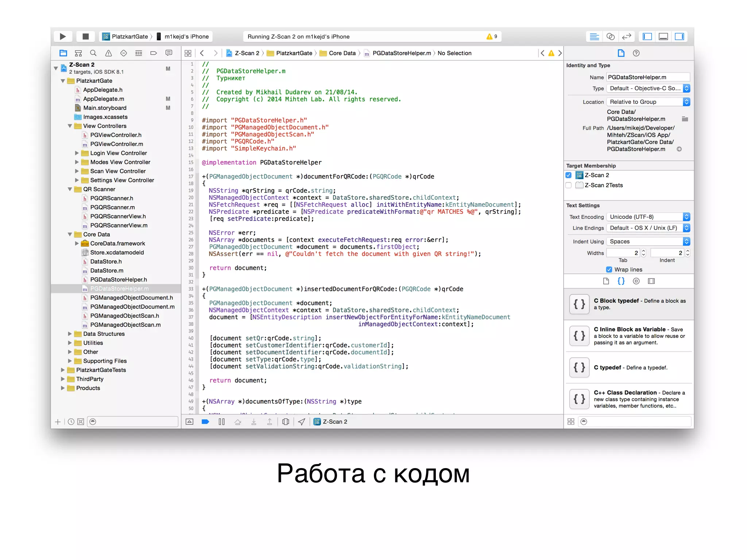Open the Report navigator speech bubble icon
747x560 pixels.
coord(169,53)
